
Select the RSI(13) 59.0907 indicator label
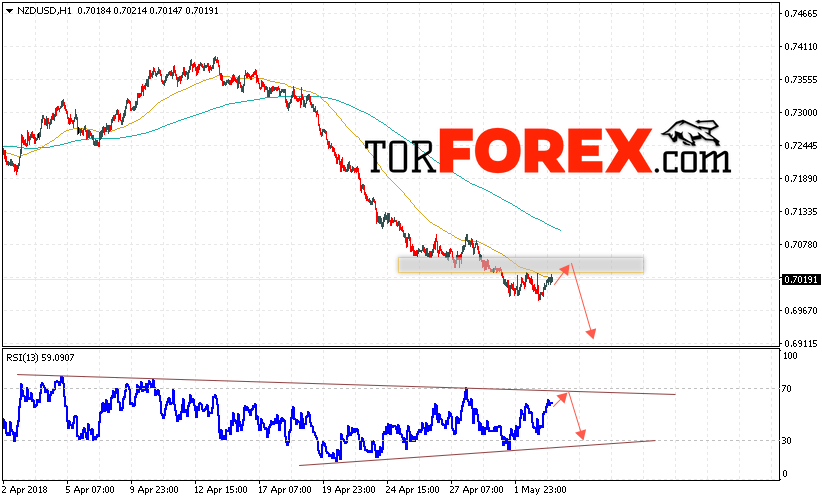40,357
